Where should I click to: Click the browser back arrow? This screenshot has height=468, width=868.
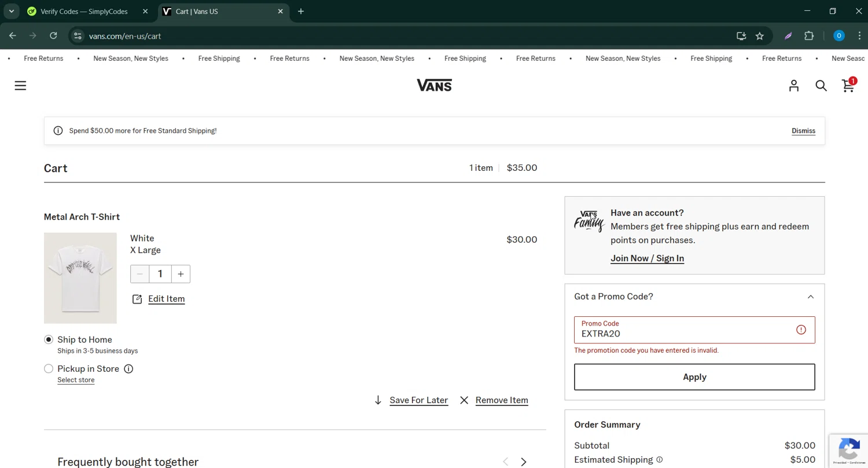point(13,36)
